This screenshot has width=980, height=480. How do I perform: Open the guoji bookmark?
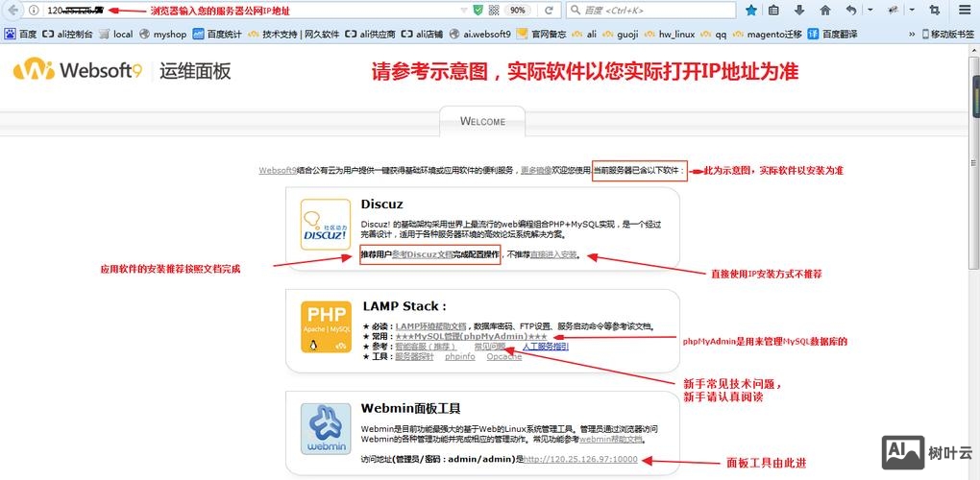coord(621,35)
